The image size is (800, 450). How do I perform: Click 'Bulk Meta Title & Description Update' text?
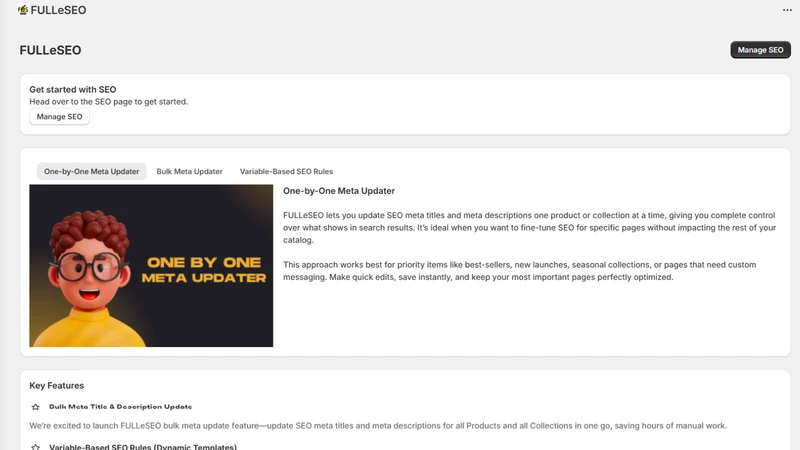point(120,407)
